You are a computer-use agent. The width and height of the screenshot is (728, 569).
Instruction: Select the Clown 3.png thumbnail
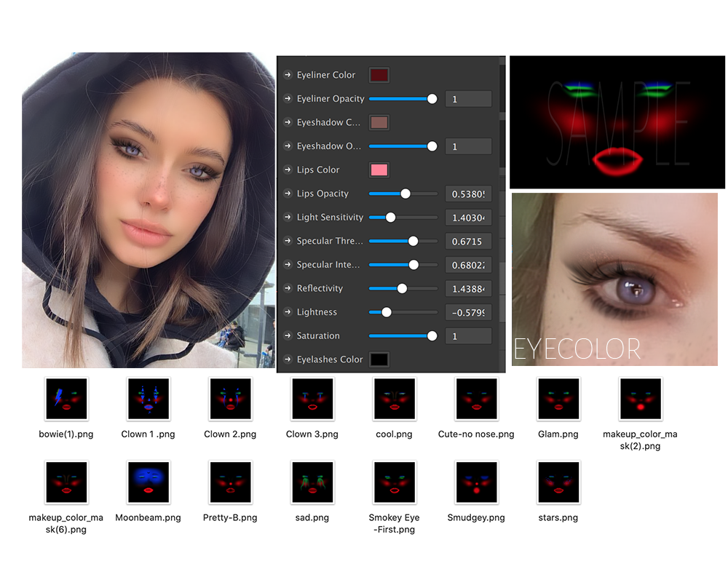[312, 399]
